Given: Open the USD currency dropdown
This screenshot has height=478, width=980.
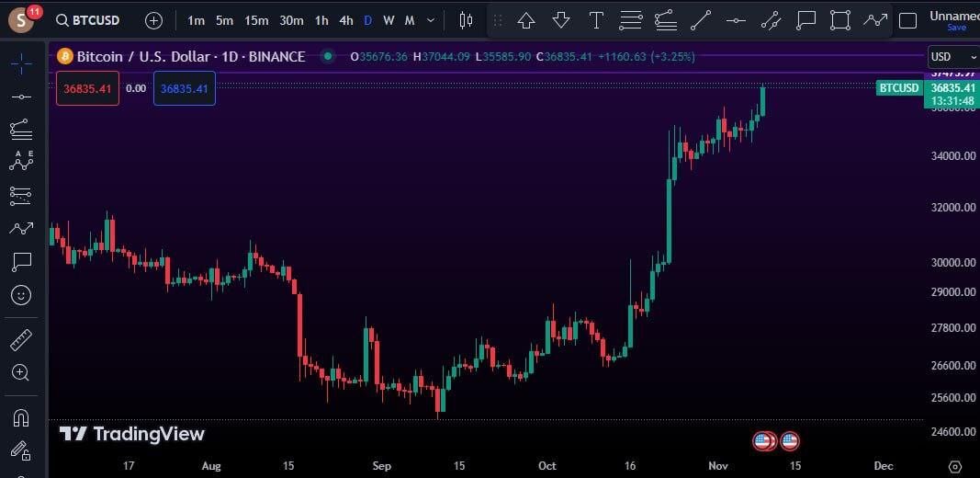Looking at the screenshot, I should 953,57.
